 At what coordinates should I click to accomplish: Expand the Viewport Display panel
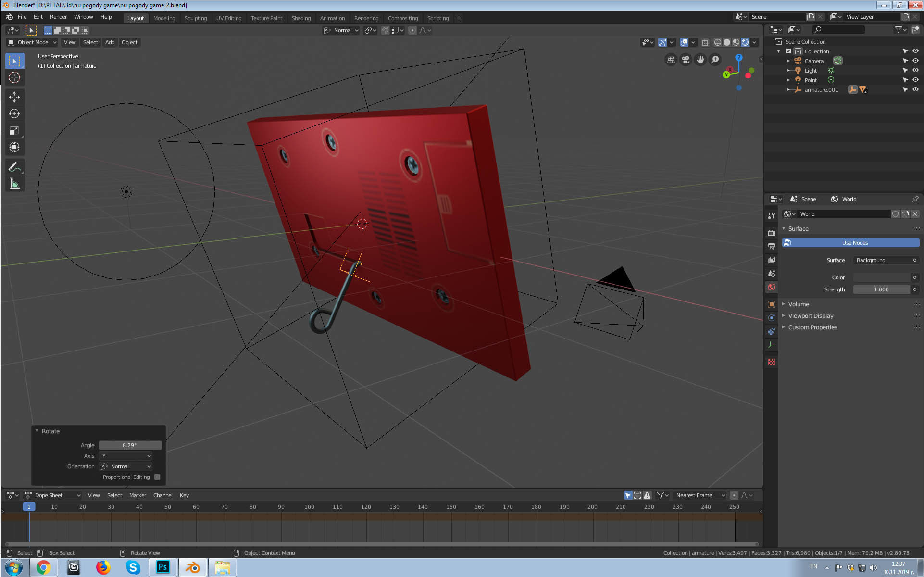click(x=811, y=316)
